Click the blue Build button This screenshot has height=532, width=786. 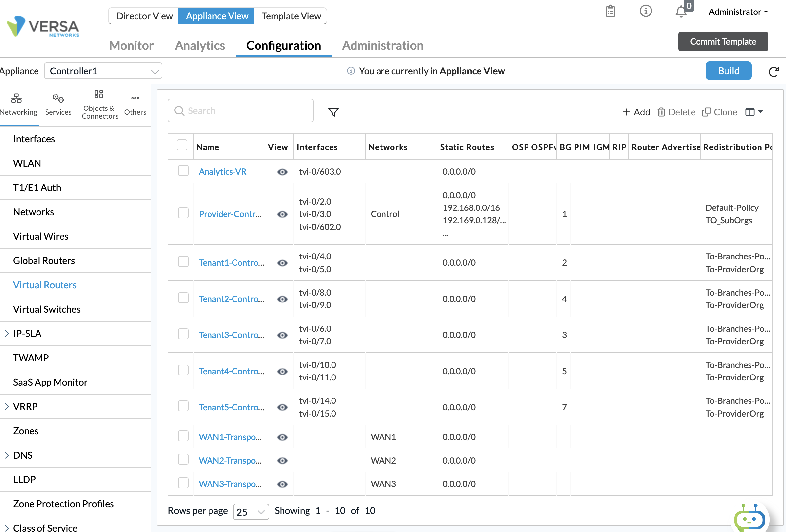pyautogui.click(x=728, y=71)
